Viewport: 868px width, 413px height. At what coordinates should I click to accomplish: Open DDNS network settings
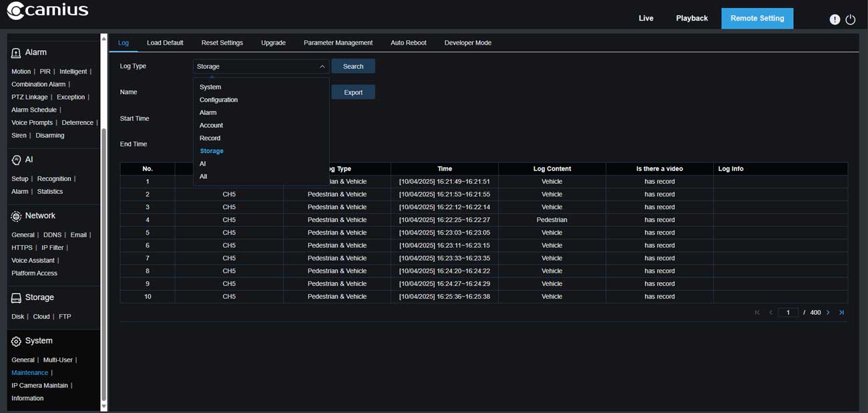point(52,235)
